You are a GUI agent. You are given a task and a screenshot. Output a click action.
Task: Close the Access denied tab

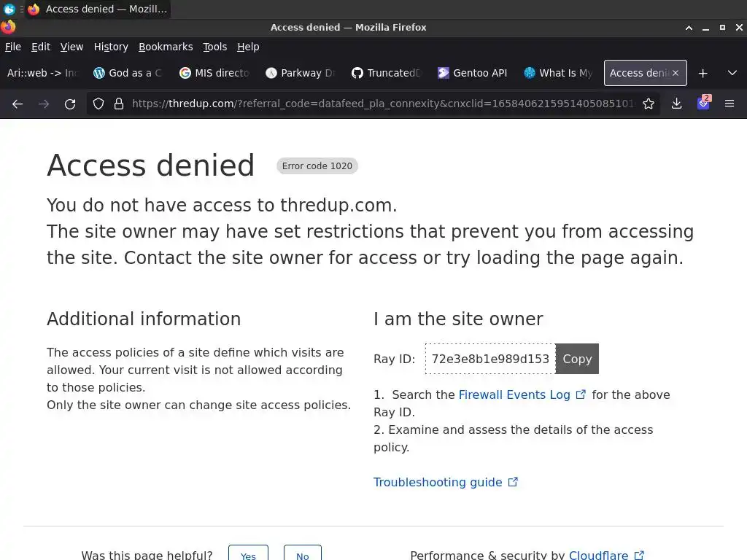click(676, 74)
